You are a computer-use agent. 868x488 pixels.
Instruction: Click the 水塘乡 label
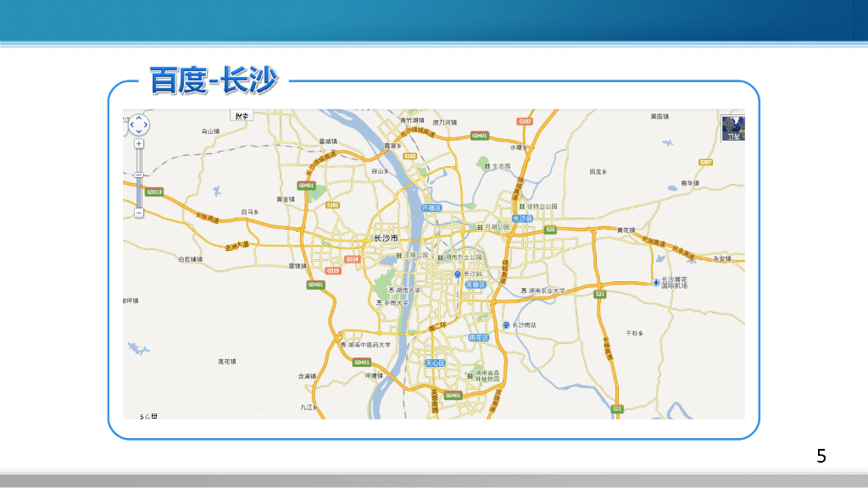(519, 147)
